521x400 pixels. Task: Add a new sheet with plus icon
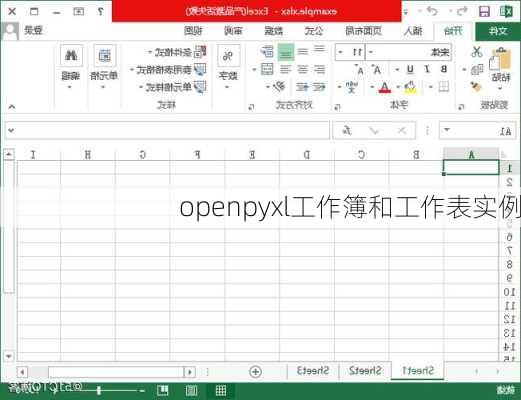[256, 371]
